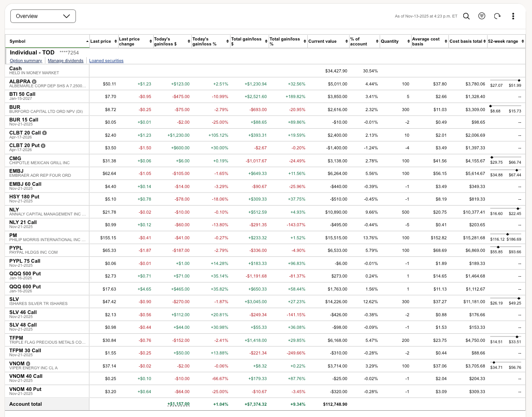Image resolution: width=532 pixels, height=417 pixels.
Task: Click the SLV 52-week range marker
Action: (x=519, y=298)
